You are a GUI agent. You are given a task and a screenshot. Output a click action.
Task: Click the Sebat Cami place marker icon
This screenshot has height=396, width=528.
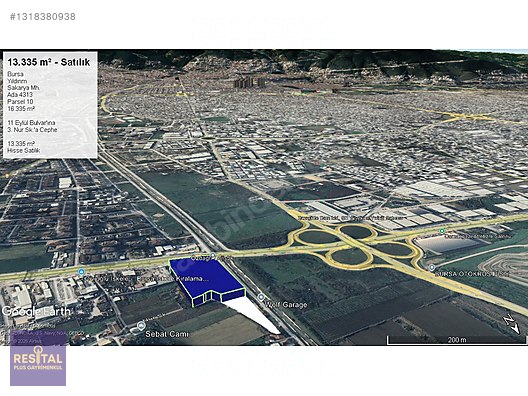(x=141, y=325)
